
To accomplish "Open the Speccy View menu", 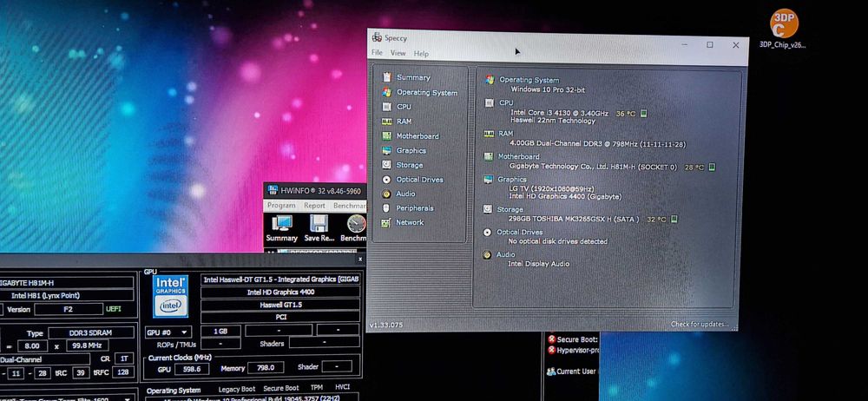I will (398, 53).
